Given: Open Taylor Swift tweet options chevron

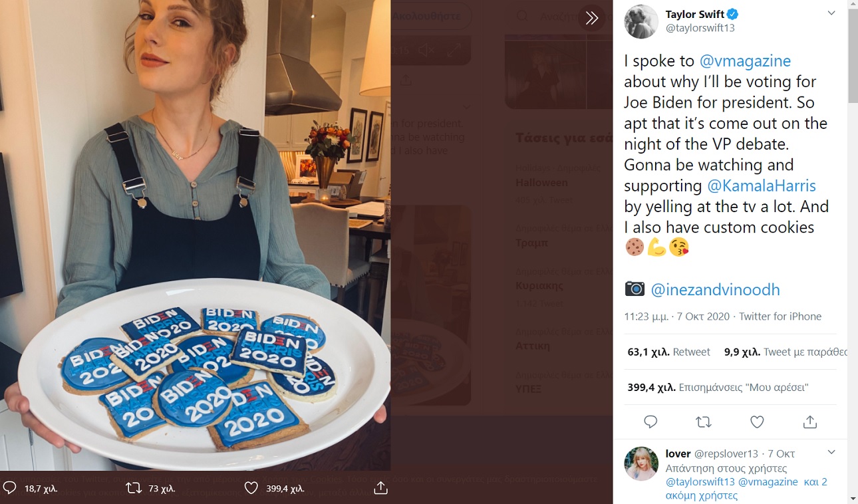Looking at the screenshot, I should tap(831, 13).
